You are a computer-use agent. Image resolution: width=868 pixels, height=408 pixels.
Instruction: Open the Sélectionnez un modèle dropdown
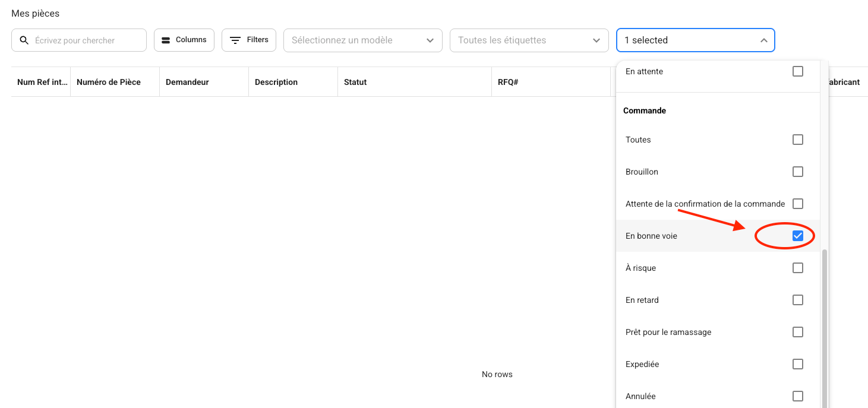pyautogui.click(x=362, y=40)
